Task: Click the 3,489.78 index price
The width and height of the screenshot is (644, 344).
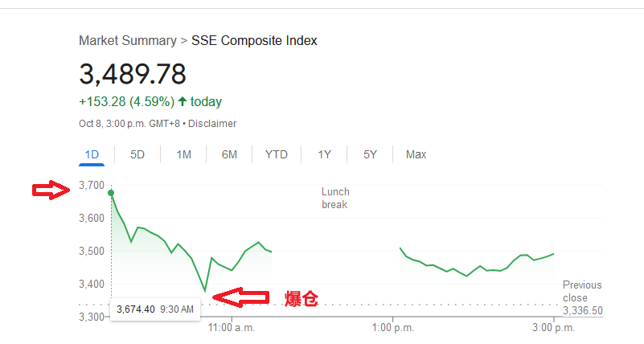Action: point(133,73)
